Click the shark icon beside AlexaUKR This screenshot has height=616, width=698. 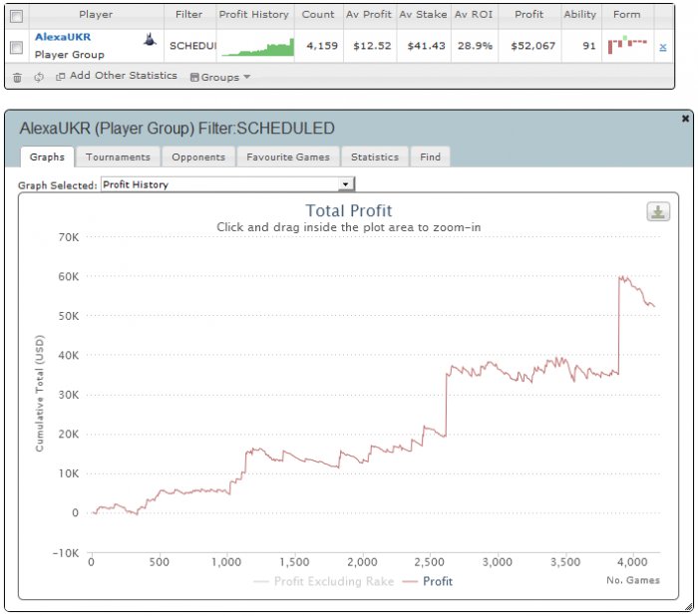click(x=150, y=40)
